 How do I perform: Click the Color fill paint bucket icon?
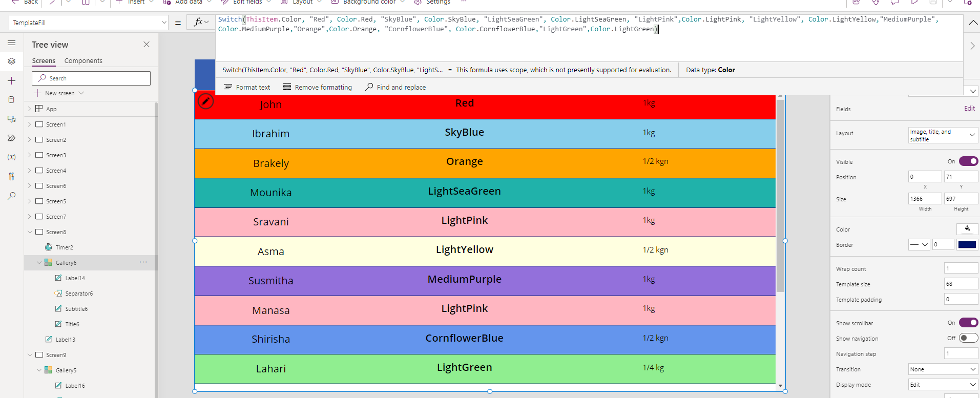tap(967, 229)
